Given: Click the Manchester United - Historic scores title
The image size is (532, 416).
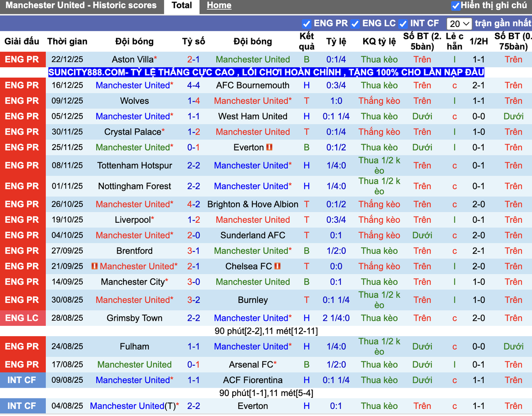Looking at the screenshot, I should point(81,5).
